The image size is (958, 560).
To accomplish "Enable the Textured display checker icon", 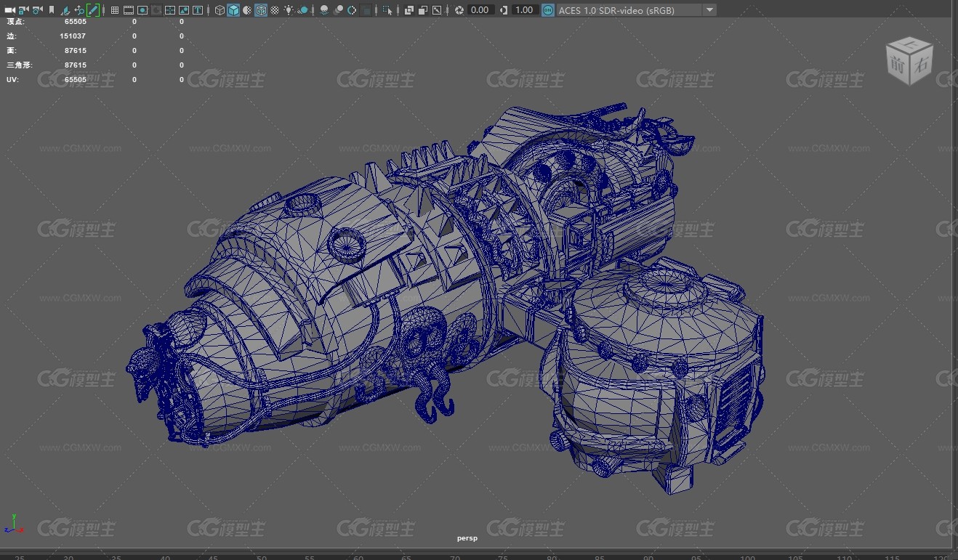I will [275, 10].
